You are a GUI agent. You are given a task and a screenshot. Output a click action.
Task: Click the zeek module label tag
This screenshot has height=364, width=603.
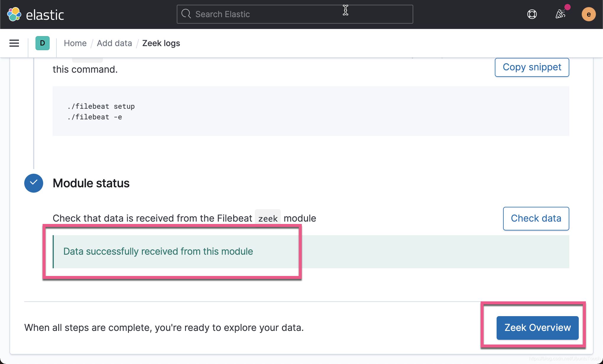(x=268, y=218)
